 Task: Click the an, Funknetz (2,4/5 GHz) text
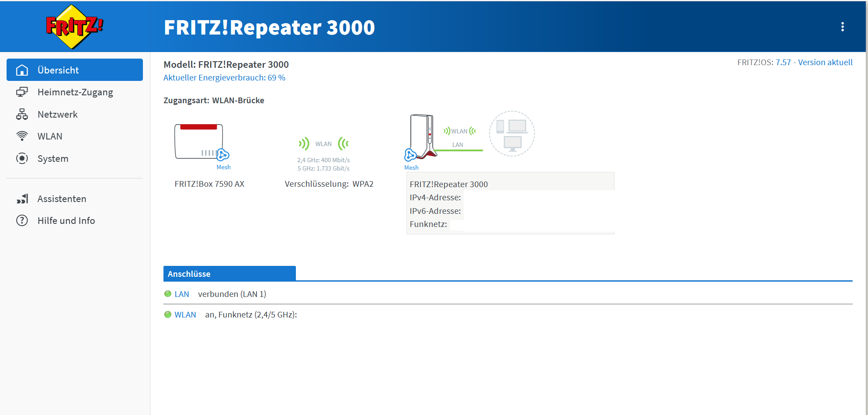251,314
